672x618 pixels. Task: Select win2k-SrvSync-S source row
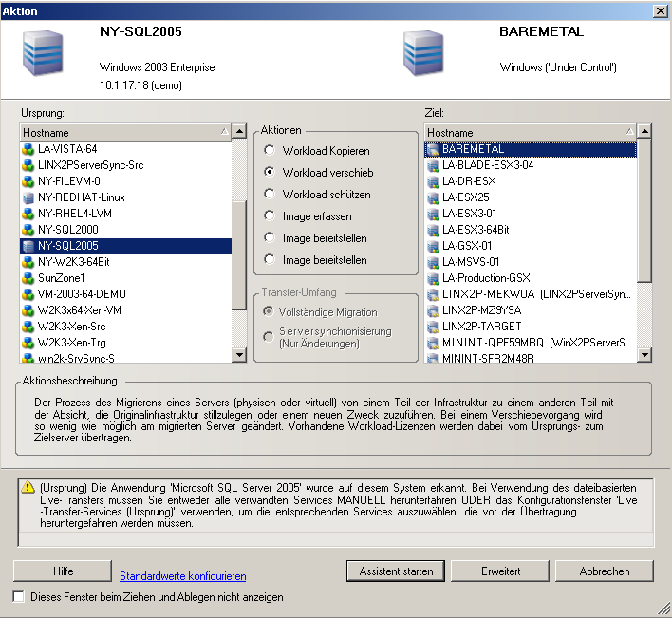[125, 358]
